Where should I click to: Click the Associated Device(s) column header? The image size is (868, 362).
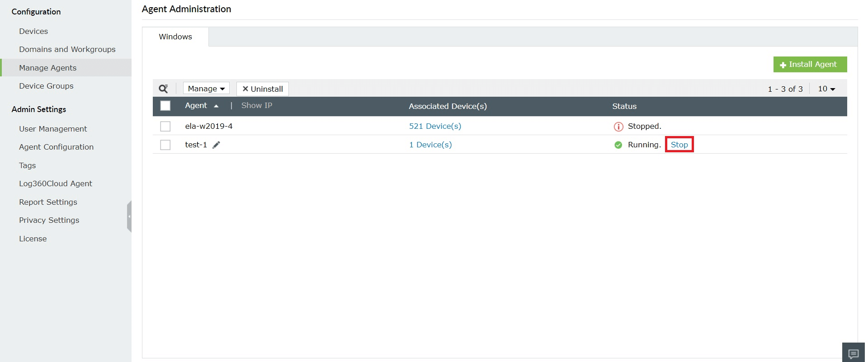(448, 106)
